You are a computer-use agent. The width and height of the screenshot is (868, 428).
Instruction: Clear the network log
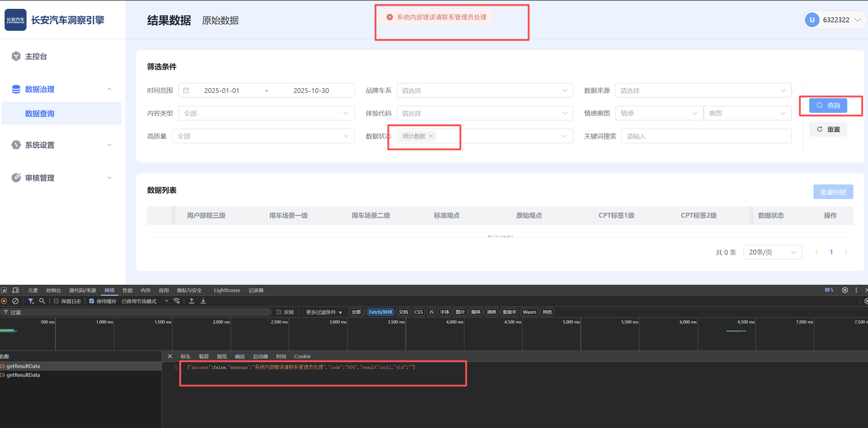tap(16, 301)
